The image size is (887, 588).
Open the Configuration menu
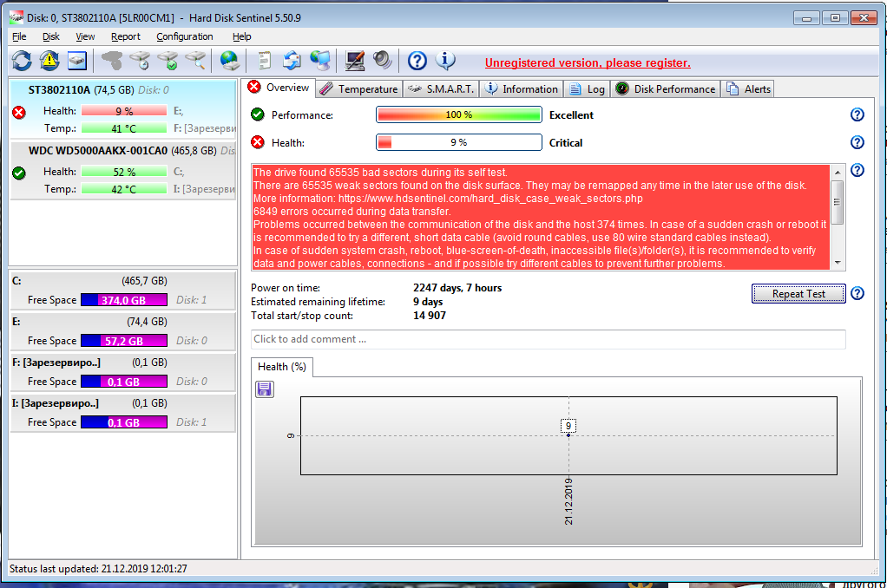184,36
